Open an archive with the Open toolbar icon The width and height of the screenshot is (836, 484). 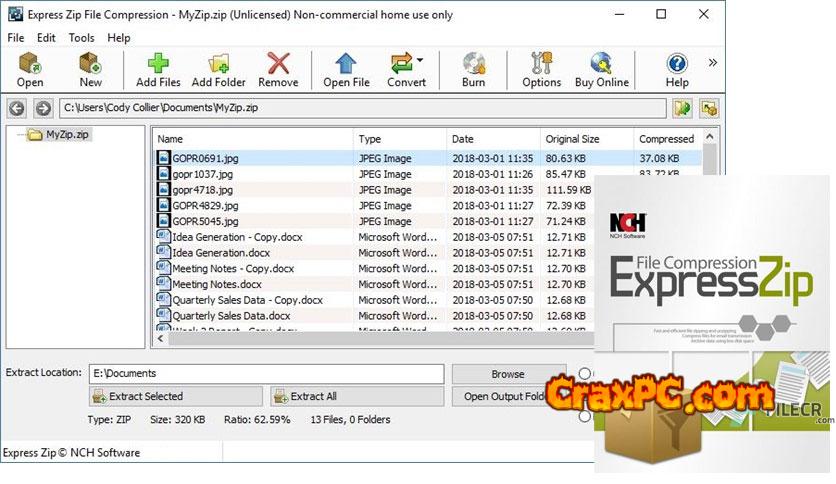[x=30, y=63]
